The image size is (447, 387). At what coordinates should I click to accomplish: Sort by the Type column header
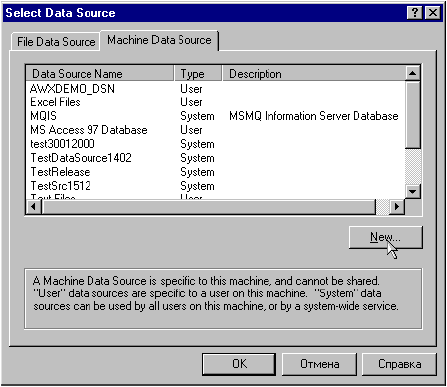point(198,74)
